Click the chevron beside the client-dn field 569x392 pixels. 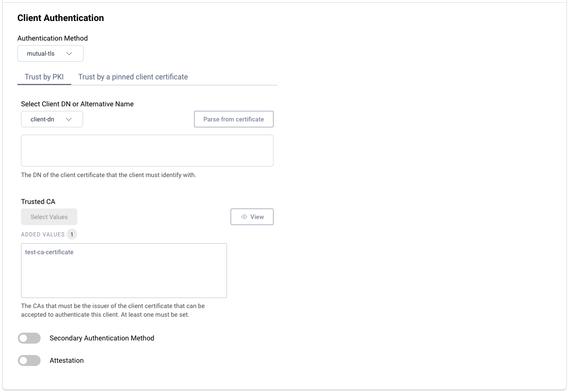[x=69, y=119]
